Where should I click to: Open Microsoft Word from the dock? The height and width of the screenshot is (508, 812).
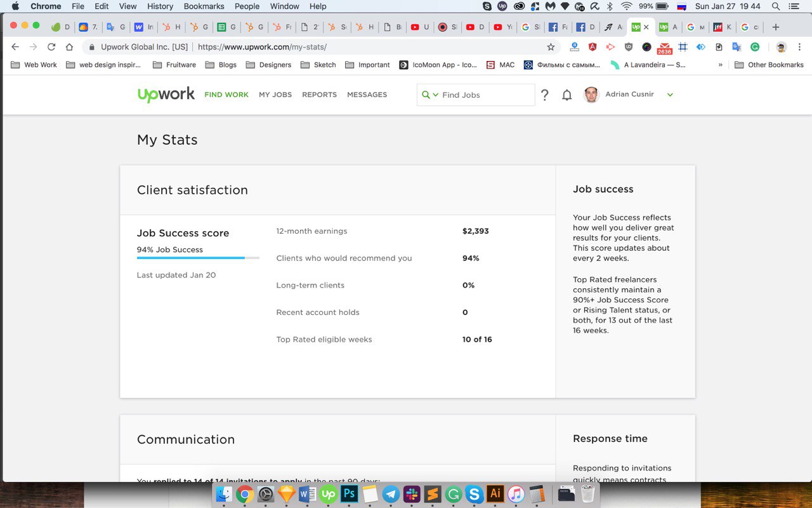308,494
